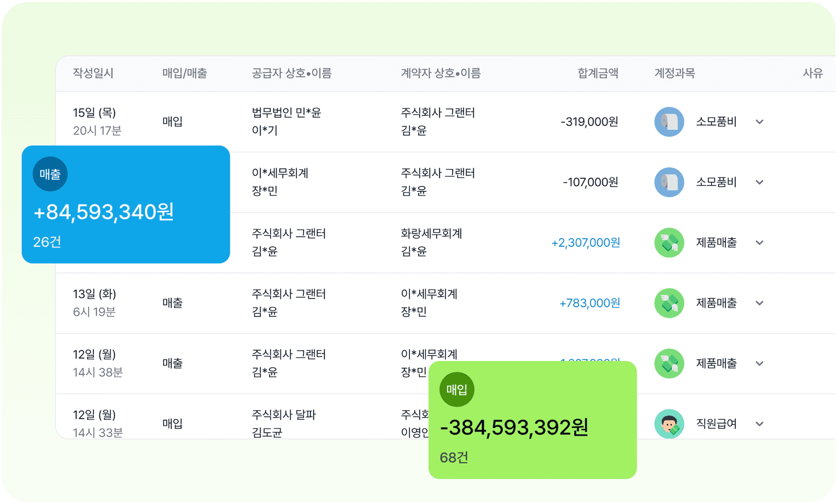Viewport: 837px width, 504px height.
Task: Sort by the 작성일시 column header
Action: [x=93, y=73]
